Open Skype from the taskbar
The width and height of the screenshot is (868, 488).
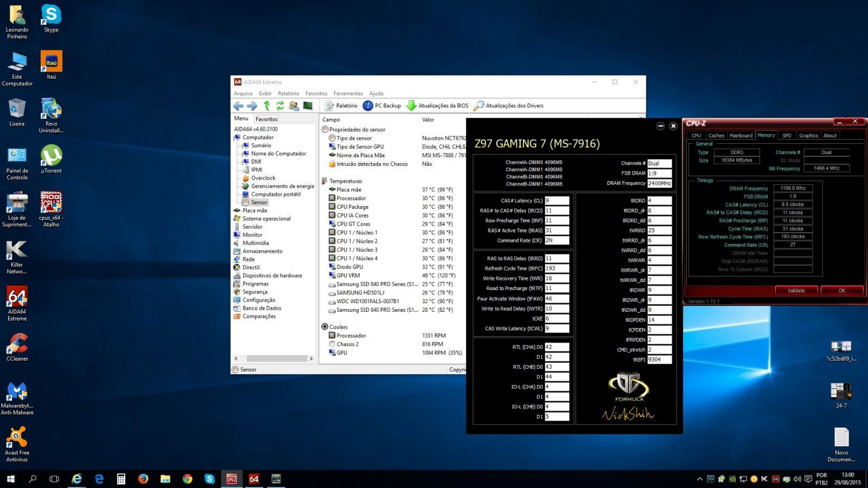pos(209,479)
